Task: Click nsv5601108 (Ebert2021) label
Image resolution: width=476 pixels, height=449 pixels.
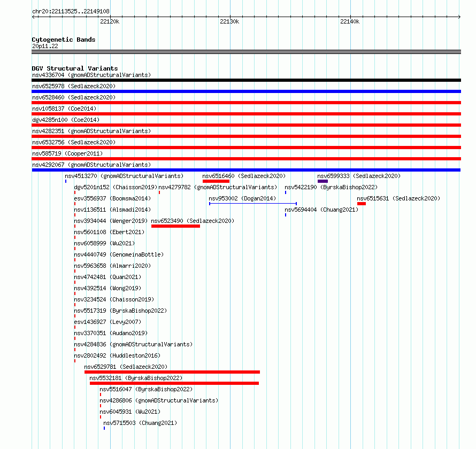Action: coord(109,232)
